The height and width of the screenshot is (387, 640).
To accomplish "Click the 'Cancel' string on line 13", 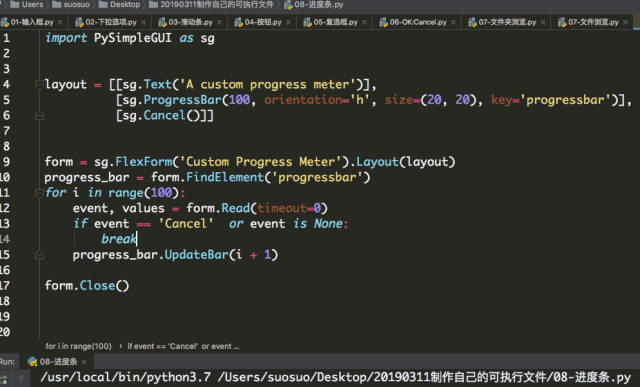I will [186, 224].
